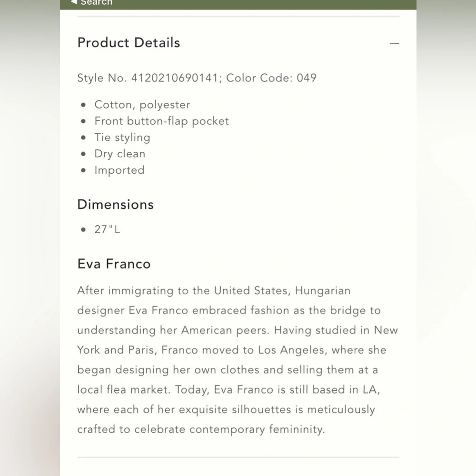Click the Eva Franco brand heading
The image size is (476, 476).
coord(114,264)
